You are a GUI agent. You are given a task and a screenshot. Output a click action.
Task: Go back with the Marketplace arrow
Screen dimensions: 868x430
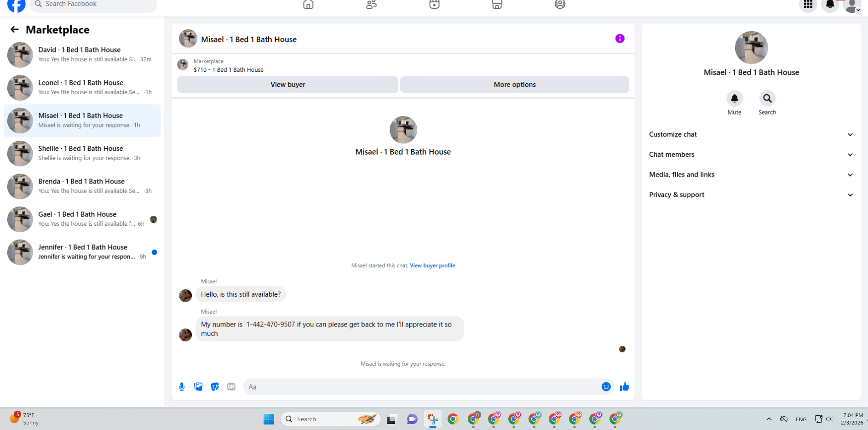14,29
